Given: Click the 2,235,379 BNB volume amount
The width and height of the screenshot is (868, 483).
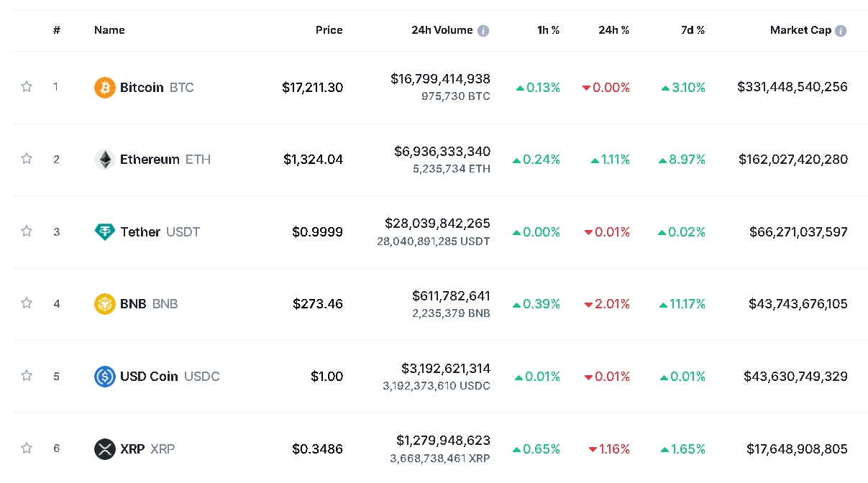Looking at the screenshot, I should [452, 313].
